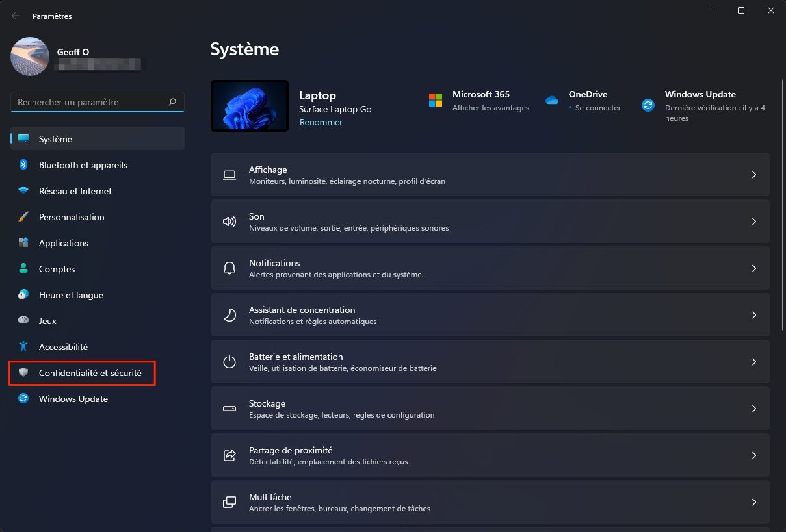Image resolution: width=786 pixels, height=532 pixels.
Task: Click the Bluetooth icon in the sidebar
Action: 23,165
